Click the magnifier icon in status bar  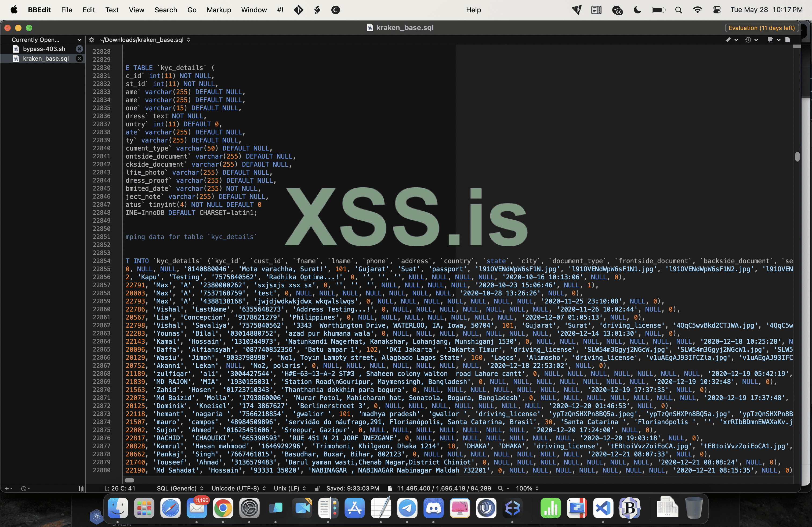click(x=500, y=488)
